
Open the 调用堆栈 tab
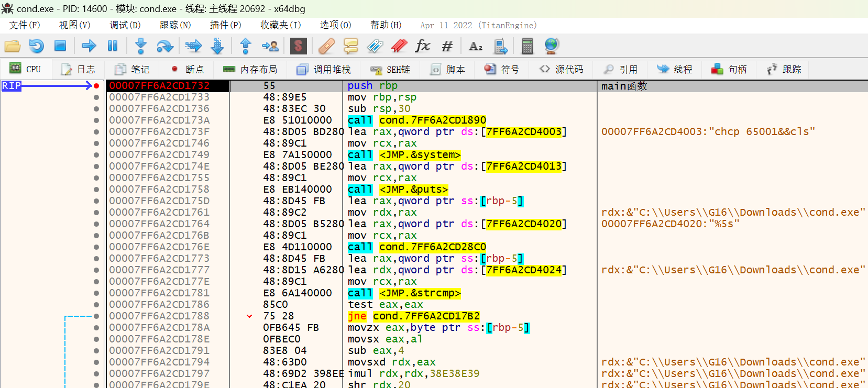[324, 70]
